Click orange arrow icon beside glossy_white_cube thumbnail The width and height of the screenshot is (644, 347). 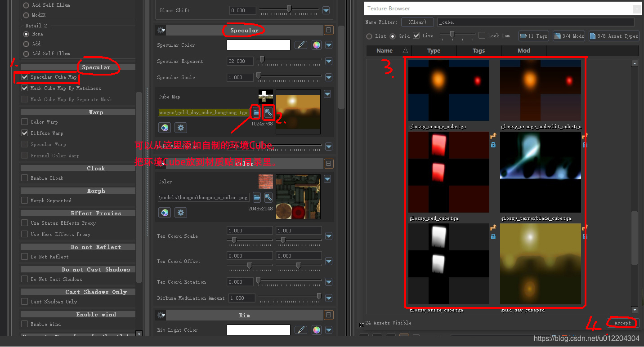(493, 228)
